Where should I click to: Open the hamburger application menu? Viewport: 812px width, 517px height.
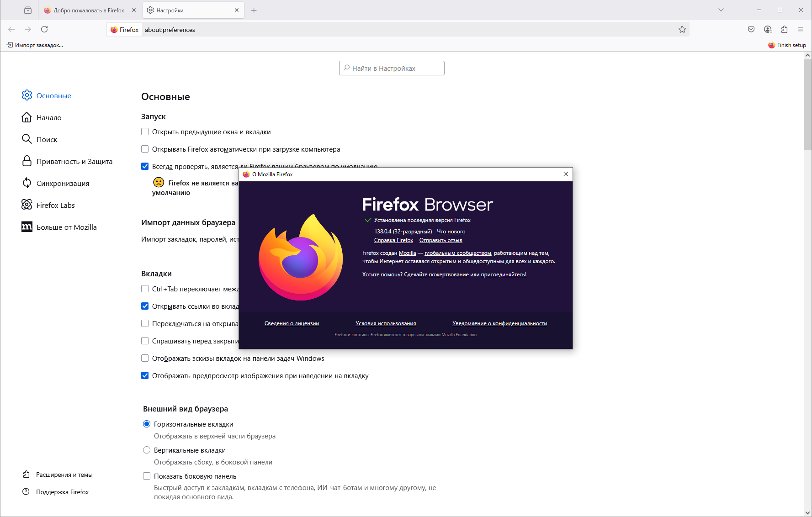(801, 29)
